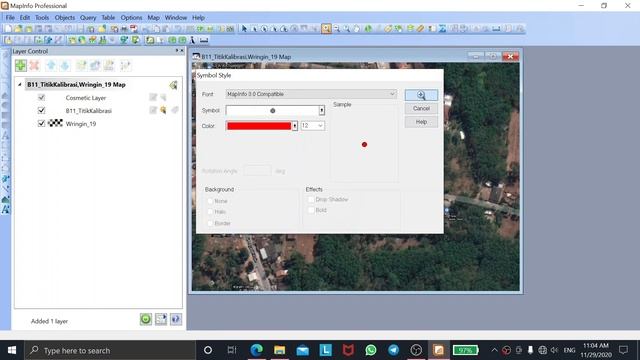The width and height of the screenshot is (640, 360).
Task: Open the Objects menu
Action: point(65,18)
